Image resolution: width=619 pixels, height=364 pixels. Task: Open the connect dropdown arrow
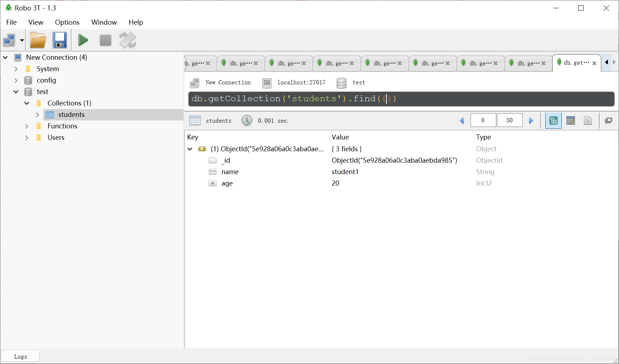[x=22, y=40]
